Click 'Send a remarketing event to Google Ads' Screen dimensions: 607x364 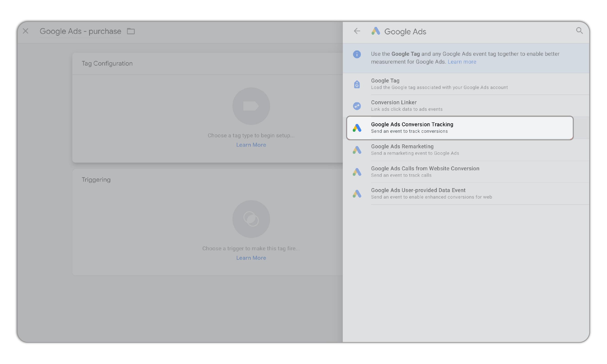coord(415,153)
